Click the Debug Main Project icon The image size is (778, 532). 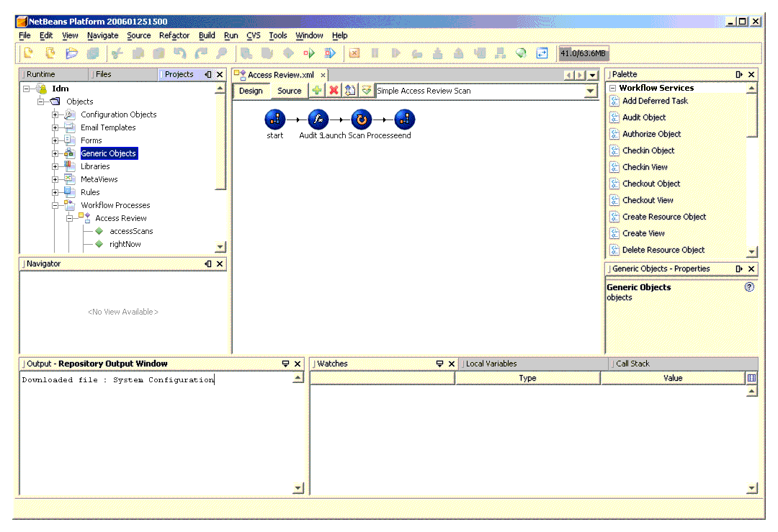tap(330, 53)
